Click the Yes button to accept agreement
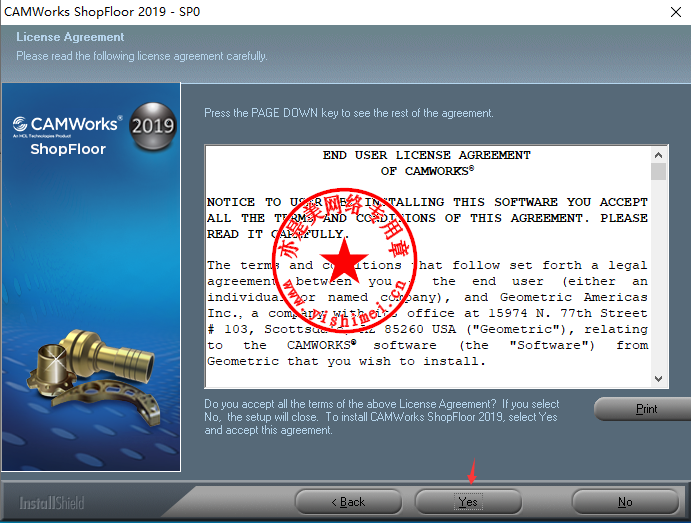Image resolution: width=691 pixels, height=523 pixels. pyautogui.click(x=468, y=501)
